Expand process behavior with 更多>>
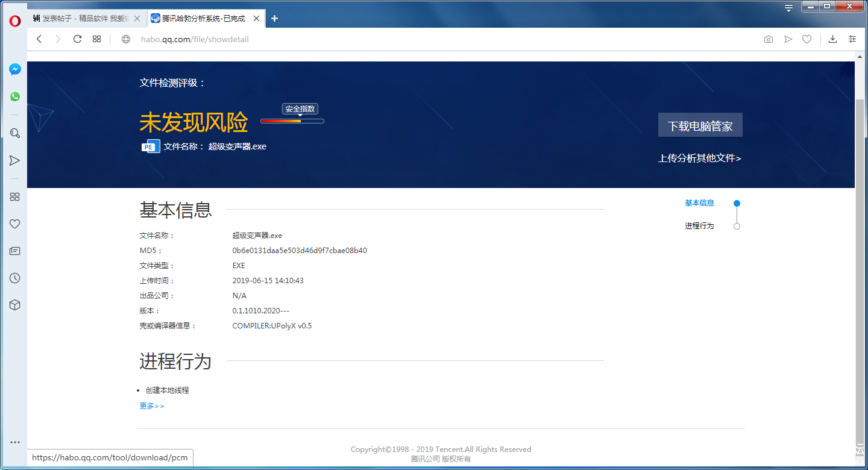This screenshot has height=470, width=868. tap(152, 406)
